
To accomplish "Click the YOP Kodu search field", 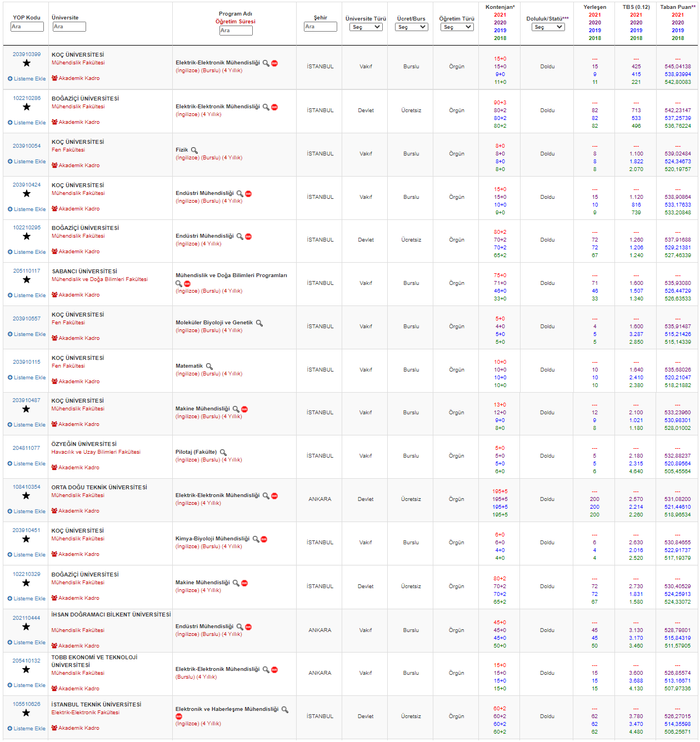I will 27,27.
